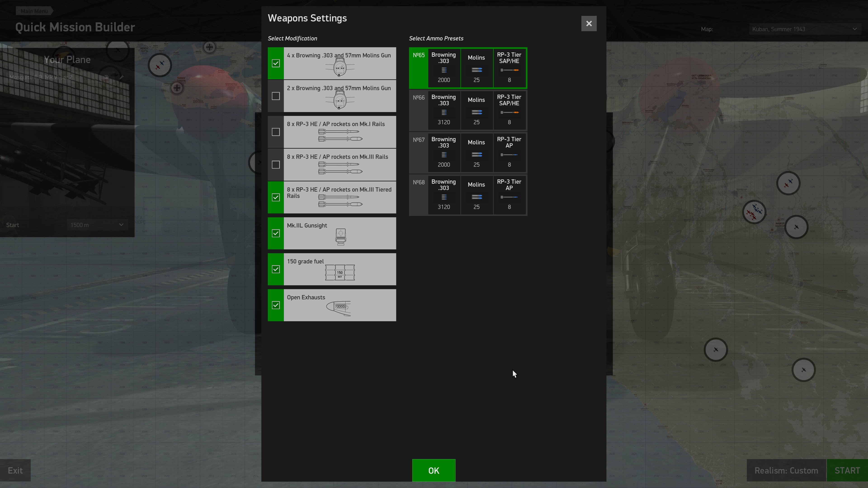Click RP-3 Tier AP rocket icon in №67
The image size is (868, 488).
[x=509, y=155]
